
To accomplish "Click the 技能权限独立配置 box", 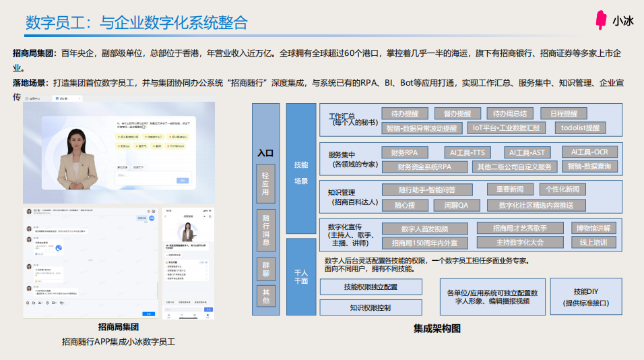I will tap(371, 287).
